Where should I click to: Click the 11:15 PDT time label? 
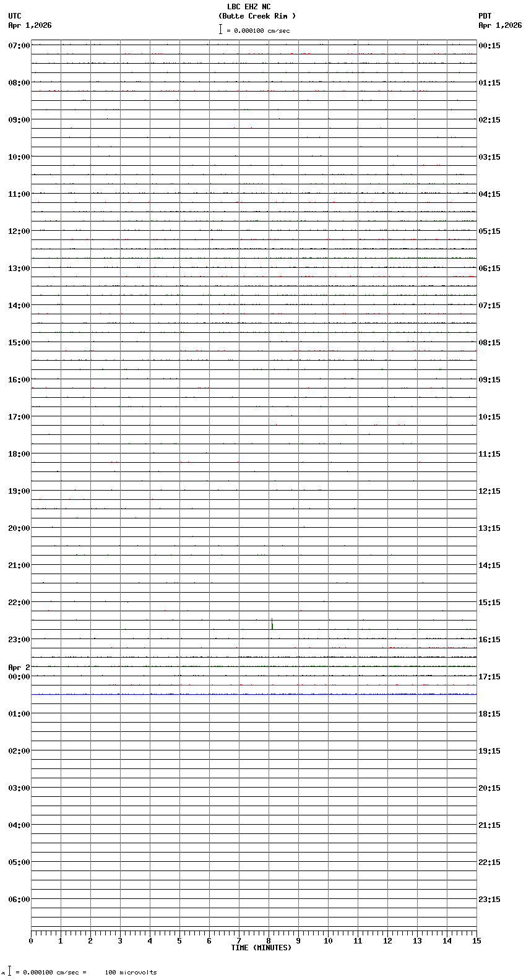tap(489, 454)
